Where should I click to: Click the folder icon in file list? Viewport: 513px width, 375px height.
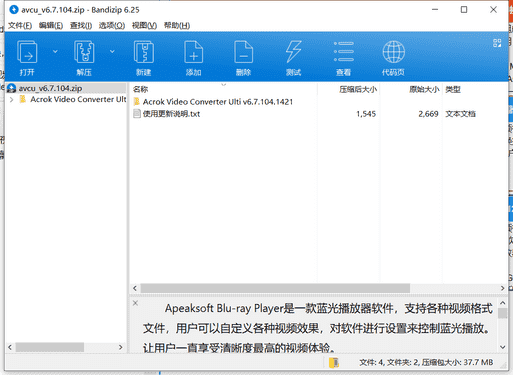coord(137,102)
